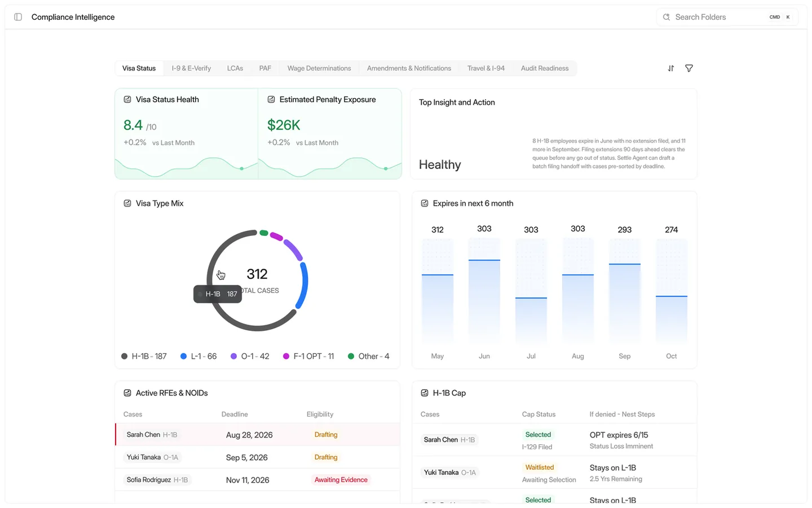812x508 pixels.
Task: Click the Visa Status Health card icon
Action: [127, 99]
